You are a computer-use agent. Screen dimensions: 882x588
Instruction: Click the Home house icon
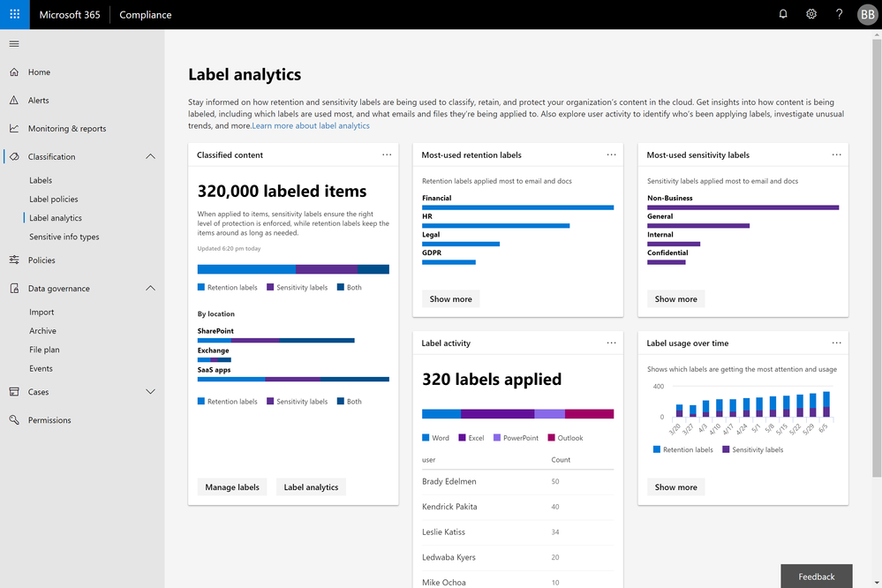tap(14, 72)
